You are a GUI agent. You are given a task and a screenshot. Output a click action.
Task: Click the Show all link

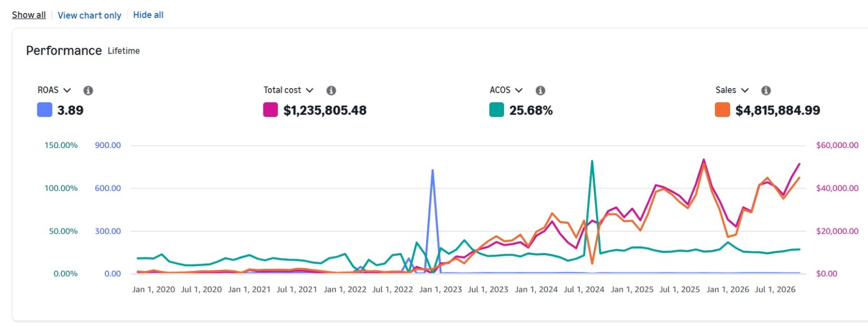coord(29,15)
